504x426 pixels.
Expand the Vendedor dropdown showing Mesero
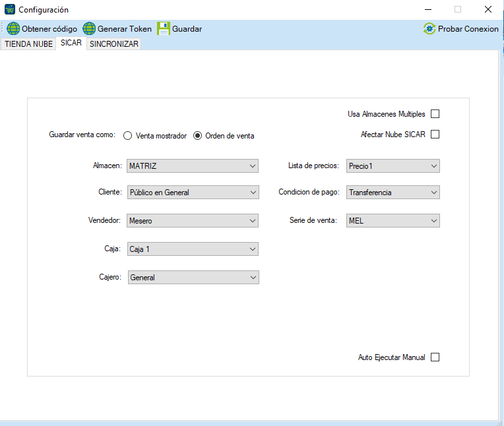[193, 220]
